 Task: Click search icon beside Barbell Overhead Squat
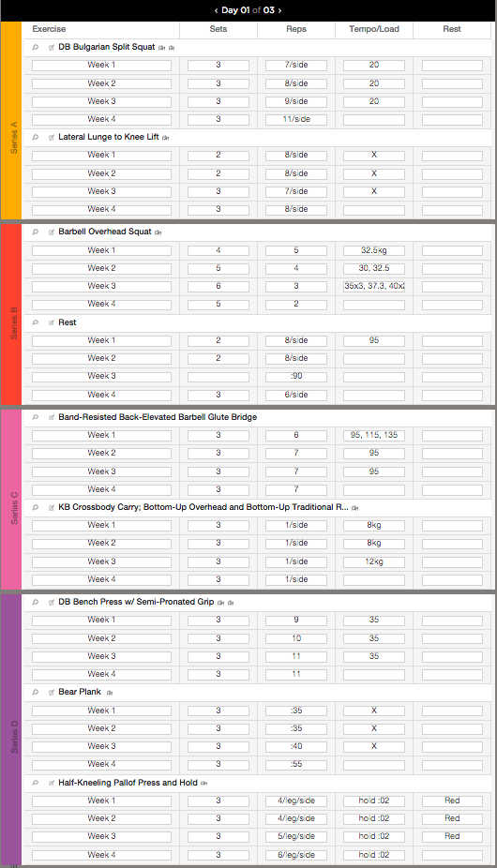click(x=36, y=232)
